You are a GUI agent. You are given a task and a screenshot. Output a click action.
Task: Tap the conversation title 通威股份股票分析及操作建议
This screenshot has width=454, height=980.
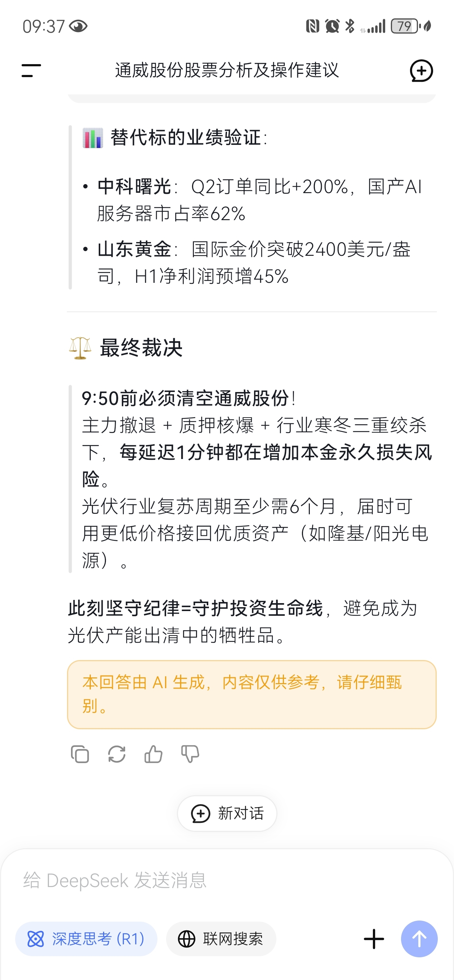tap(227, 70)
